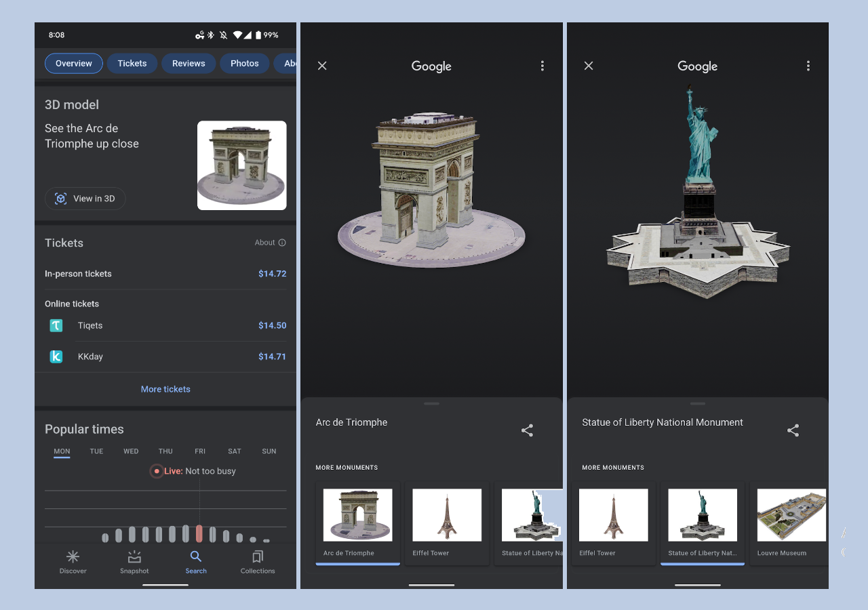Viewport: 868px width, 610px height.
Task: Click the Bluetooth status icon
Action: 210,35
